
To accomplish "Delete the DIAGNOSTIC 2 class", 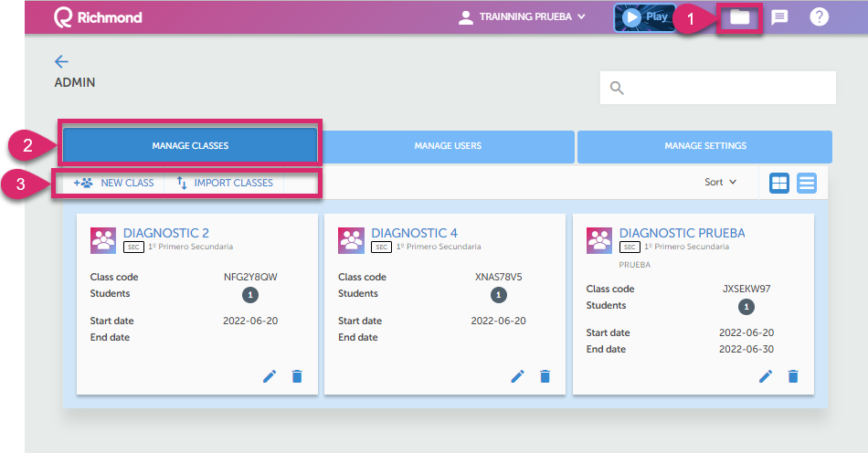I will pos(297,376).
